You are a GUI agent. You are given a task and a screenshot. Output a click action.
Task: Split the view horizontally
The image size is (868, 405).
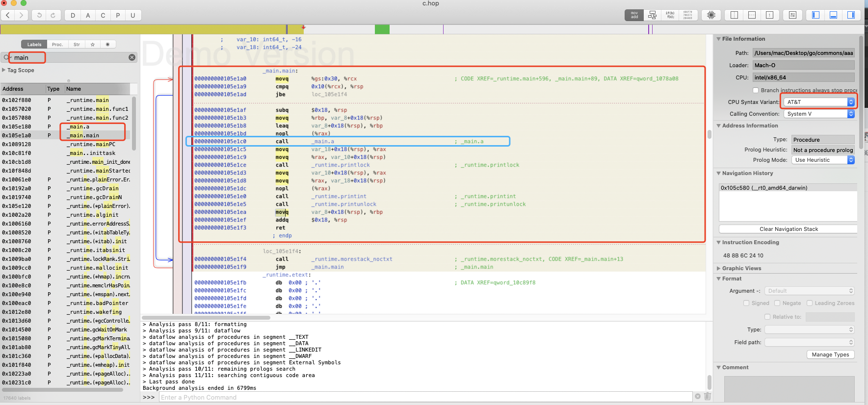(x=752, y=15)
